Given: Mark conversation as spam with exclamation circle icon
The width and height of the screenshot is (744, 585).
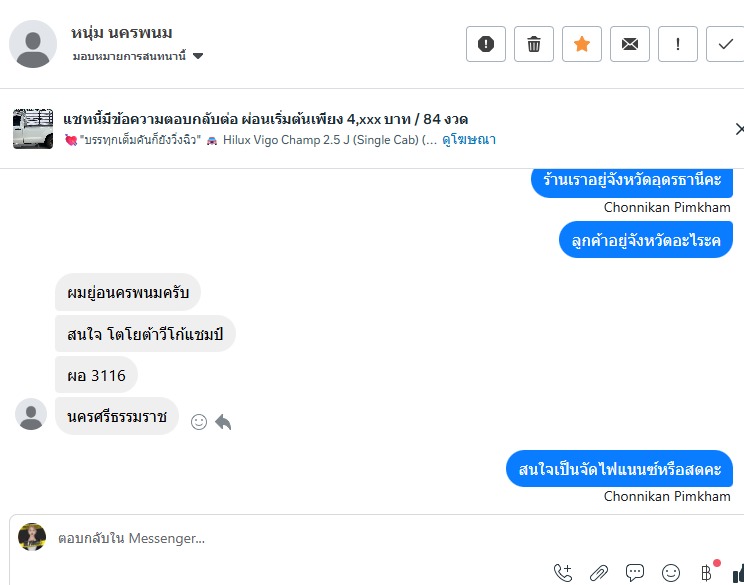Looking at the screenshot, I should pos(486,44).
